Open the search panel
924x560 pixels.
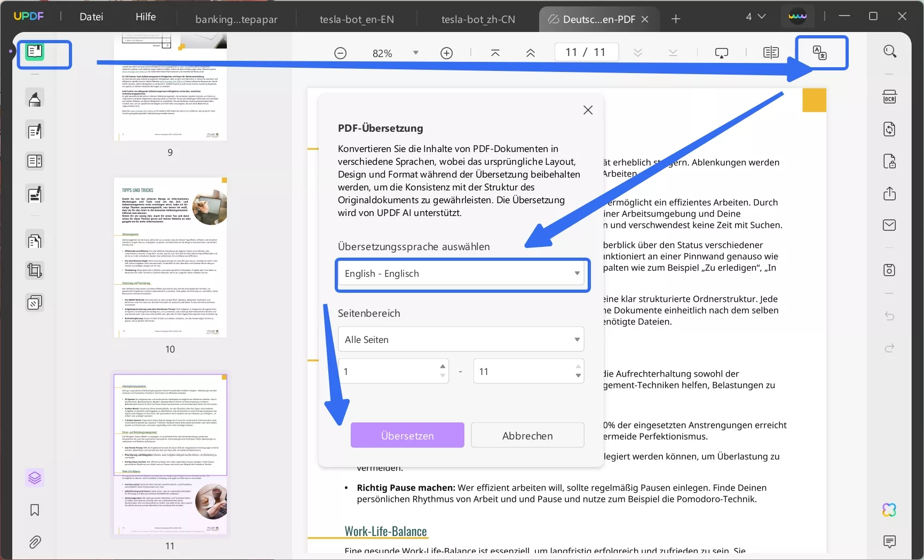pos(889,51)
